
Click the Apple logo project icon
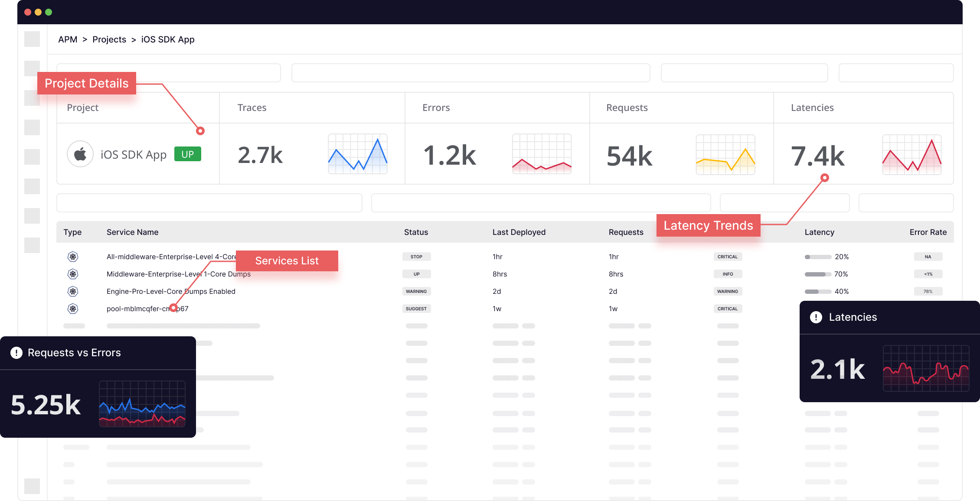point(80,154)
